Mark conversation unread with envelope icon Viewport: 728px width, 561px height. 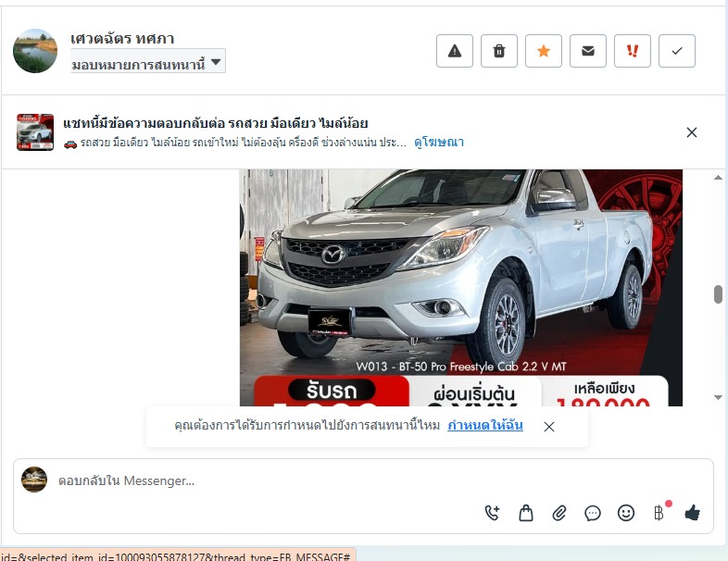click(x=588, y=51)
